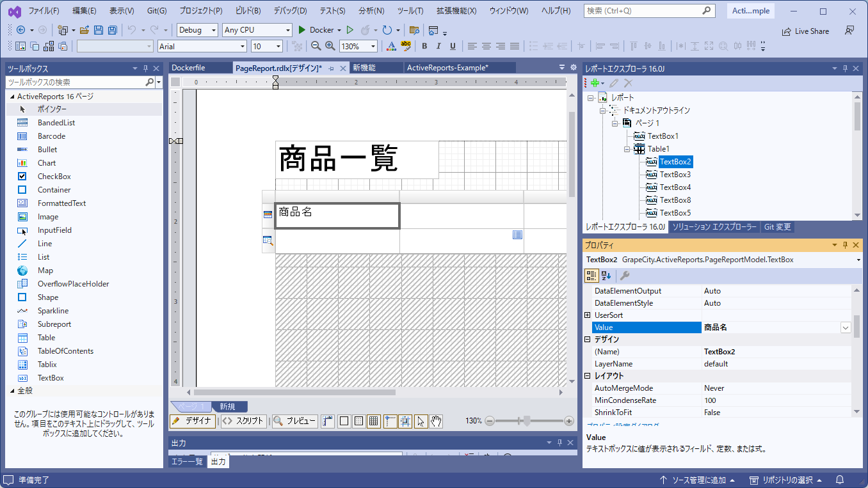This screenshot has width=868, height=488.
Task: Switch to ソリューション エクスプローラー tab
Action: [x=714, y=227]
